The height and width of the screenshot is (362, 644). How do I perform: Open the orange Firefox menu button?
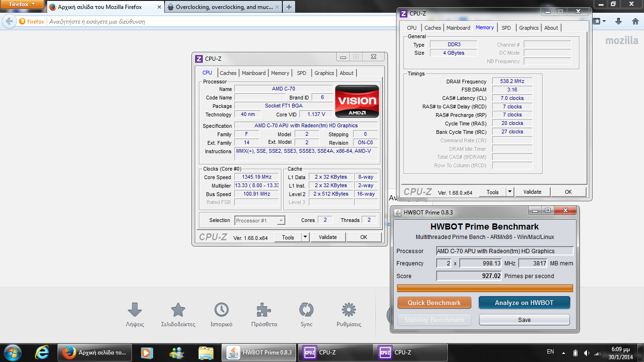tap(23, 4)
